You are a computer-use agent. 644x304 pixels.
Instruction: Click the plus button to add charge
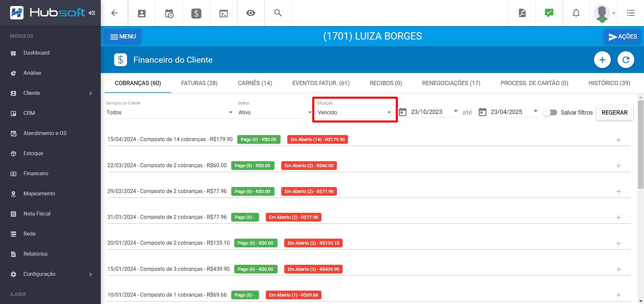(x=602, y=60)
